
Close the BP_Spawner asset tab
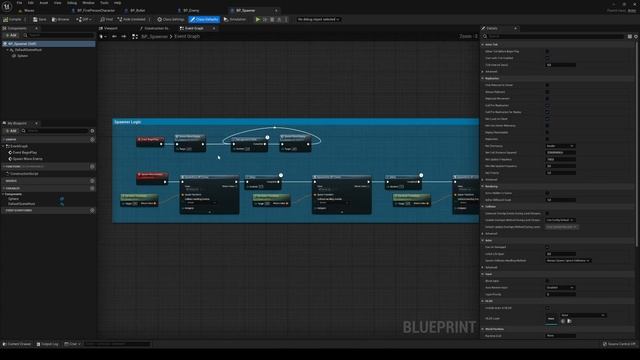276,10
